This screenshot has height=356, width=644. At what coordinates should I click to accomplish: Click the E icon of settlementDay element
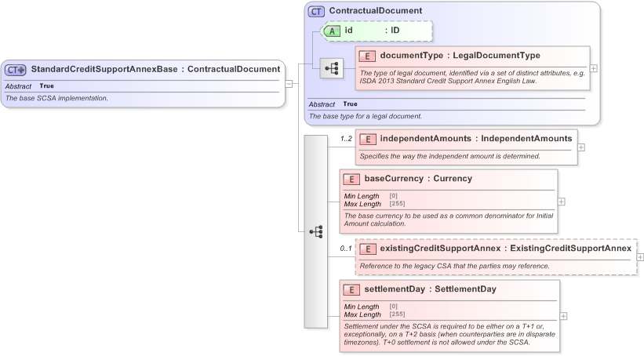tap(351, 290)
